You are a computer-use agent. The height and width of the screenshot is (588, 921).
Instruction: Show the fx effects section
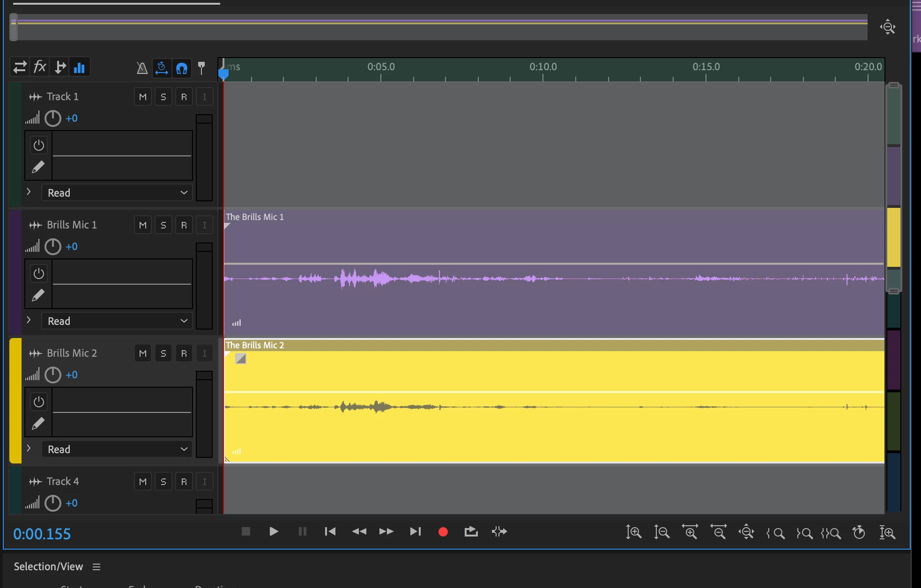tap(40, 67)
